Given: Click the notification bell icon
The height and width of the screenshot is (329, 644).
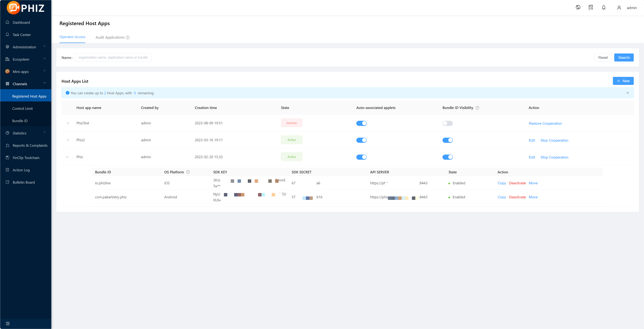Looking at the screenshot, I should pyautogui.click(x=603, y=8).
